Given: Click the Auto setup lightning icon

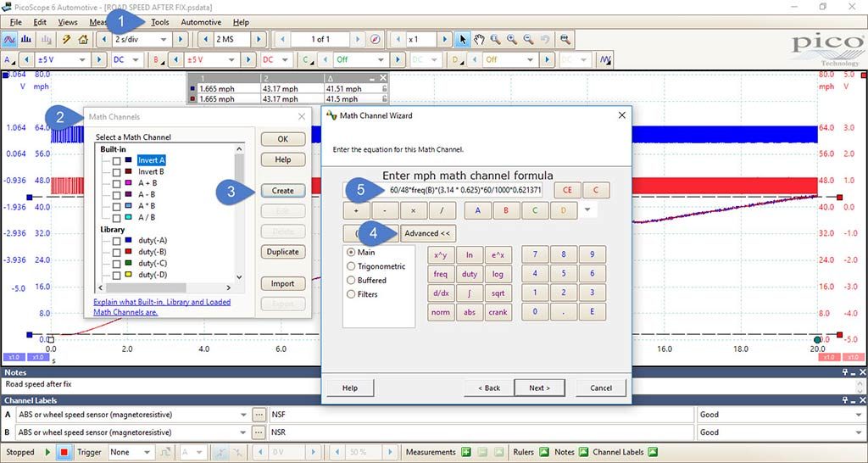Looking at the screenshot, I should click(66, 39).
